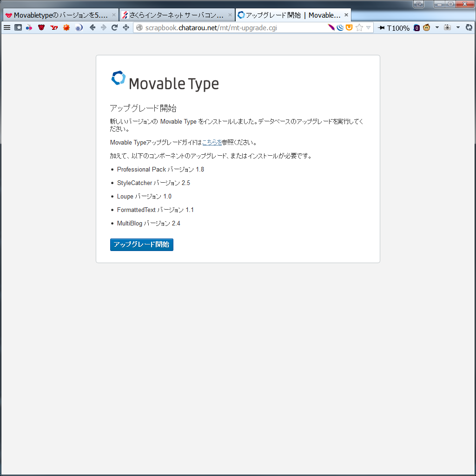Go forward to the next page
The width and height of the screenshot is (476, 476).
coord(104,27)
